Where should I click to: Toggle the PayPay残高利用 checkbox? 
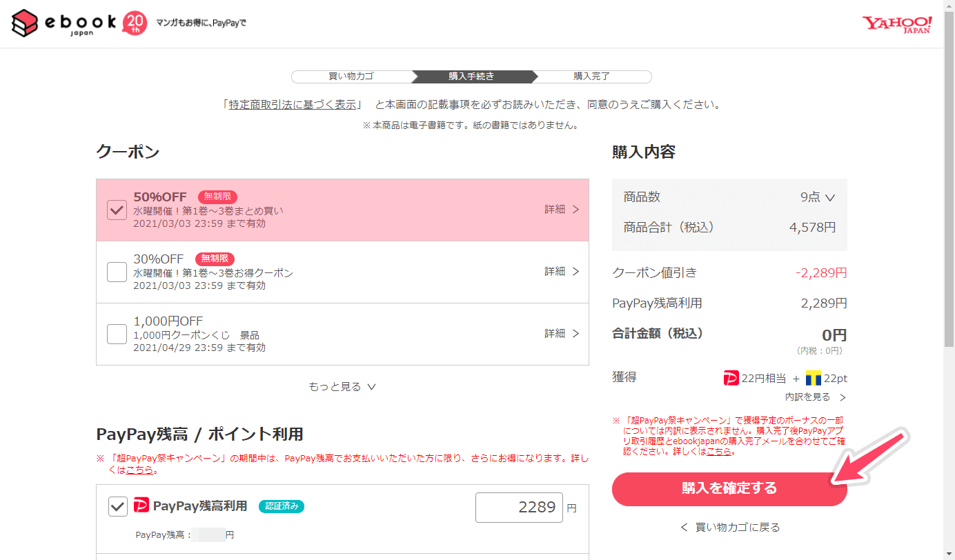118,507
